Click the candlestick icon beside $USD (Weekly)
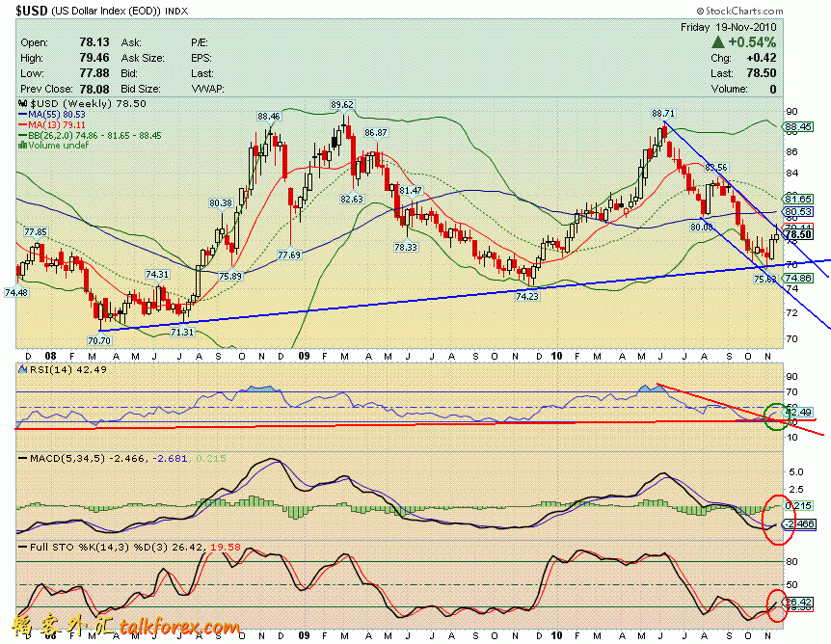 tap(23, 103)
